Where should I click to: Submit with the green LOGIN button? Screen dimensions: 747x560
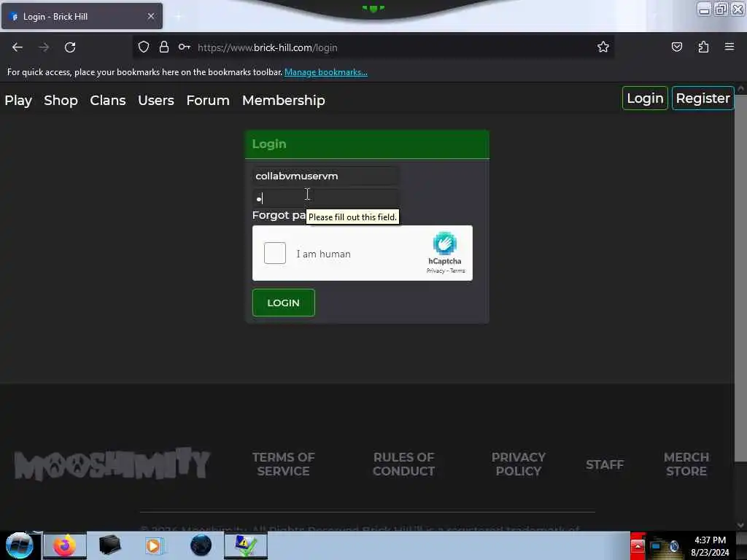[x=284, y=303]
